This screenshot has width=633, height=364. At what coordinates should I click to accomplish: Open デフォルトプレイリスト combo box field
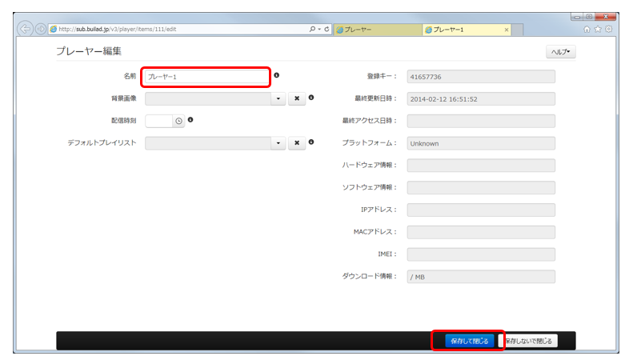(208, 143)
